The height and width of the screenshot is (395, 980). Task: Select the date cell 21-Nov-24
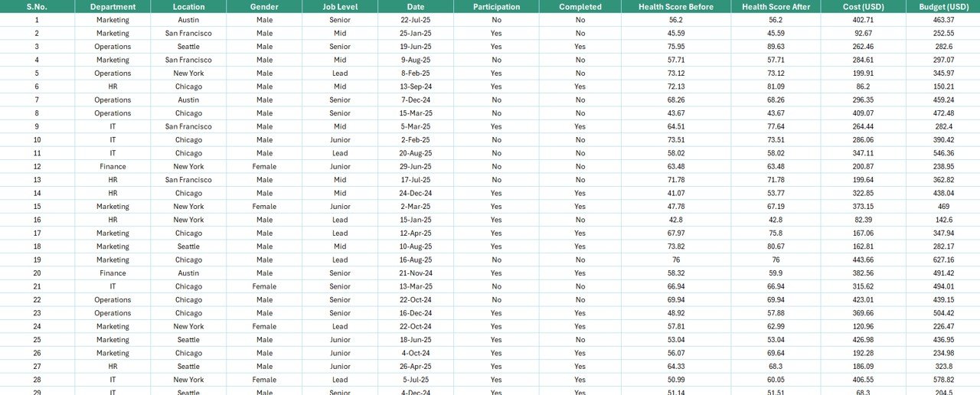416,273
